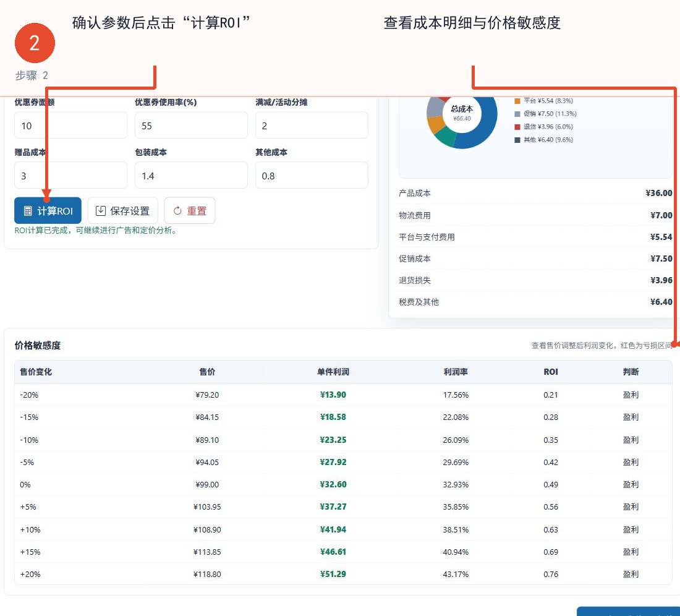This screenshot has width=680, height=616.
Task: Click the 优惠券使用率 input with 55
Action: pyautogui.click(x=191, y=126)
